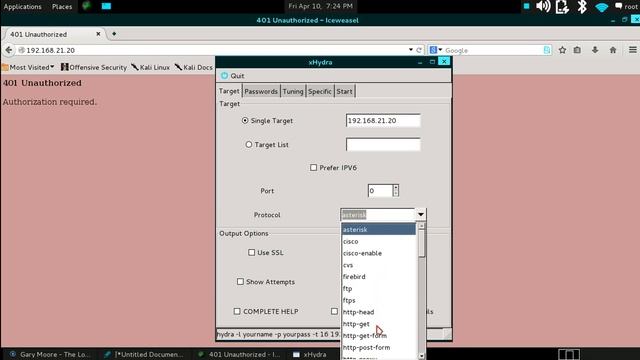Pick cisco-enable protocol option

[x=378, y=253]
